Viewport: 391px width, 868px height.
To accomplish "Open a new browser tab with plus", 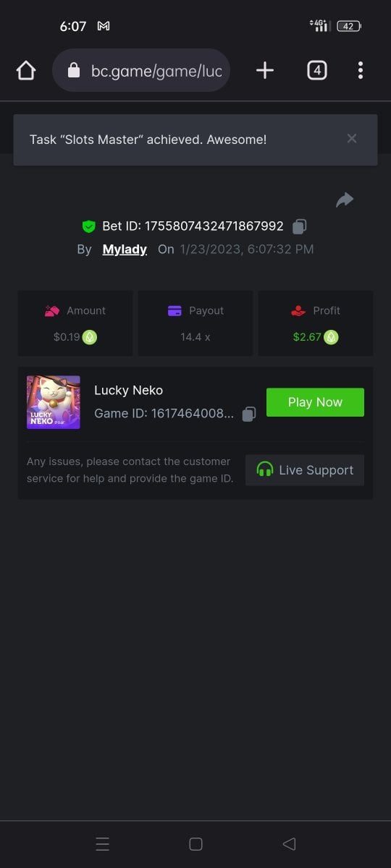I will point(265,70).
